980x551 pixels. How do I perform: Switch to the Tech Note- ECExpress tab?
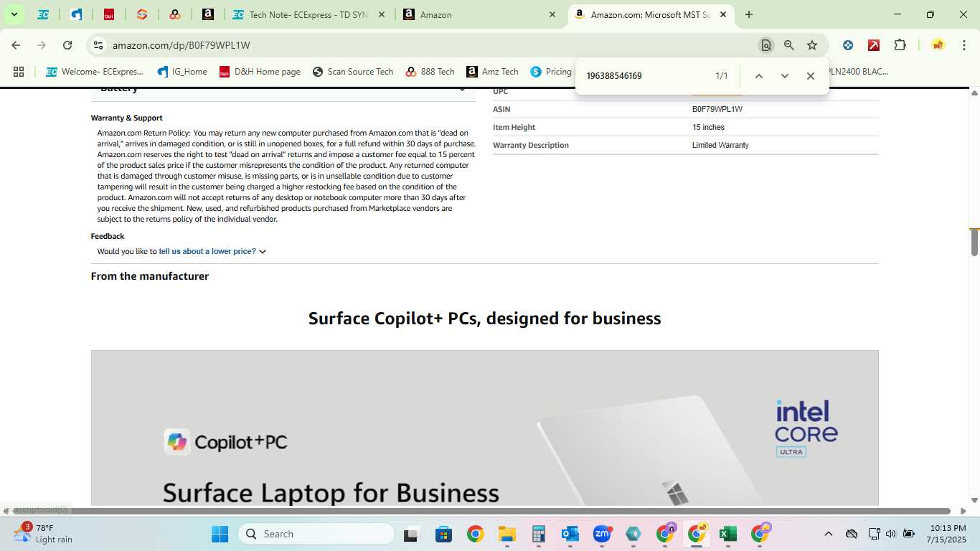[x=309, y=14]
